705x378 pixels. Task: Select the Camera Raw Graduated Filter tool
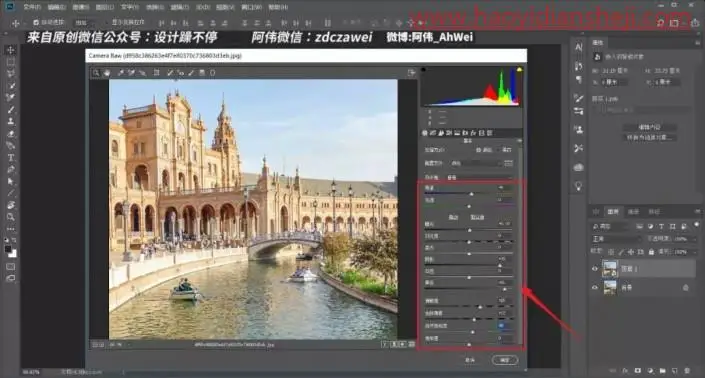click(x=202, y=72)
